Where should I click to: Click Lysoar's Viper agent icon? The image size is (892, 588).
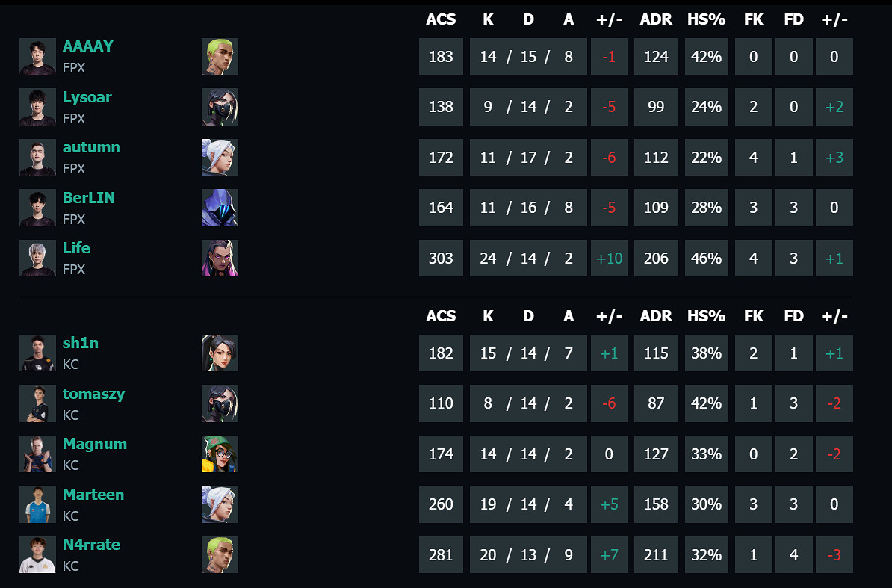click(x=220, y=107)
